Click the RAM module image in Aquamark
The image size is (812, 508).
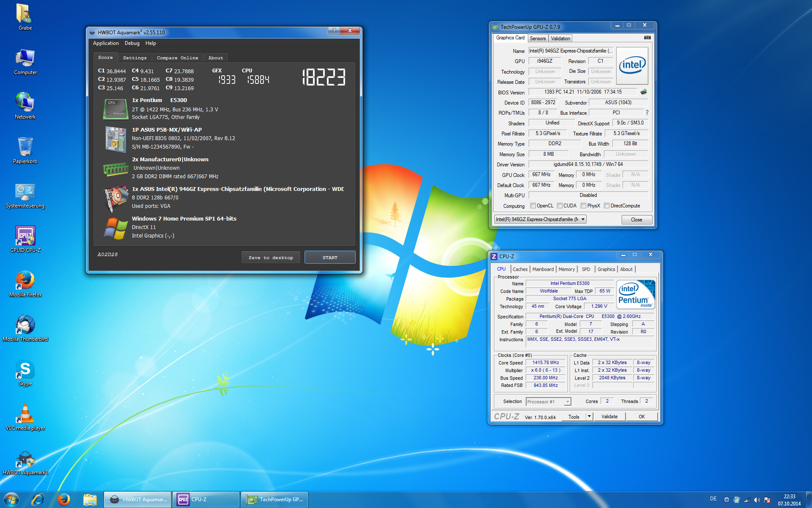tap(115, 169)
